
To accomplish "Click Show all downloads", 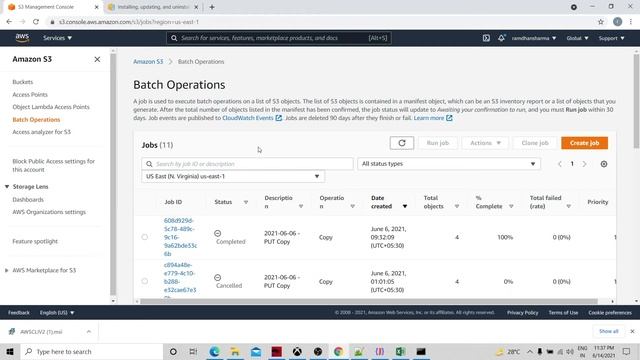I will pos(609,331).
